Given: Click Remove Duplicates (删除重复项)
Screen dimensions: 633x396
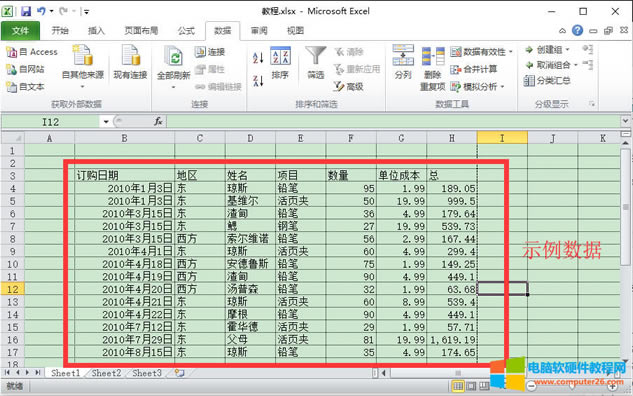Looking at the screenshot, I should [432, 69].
